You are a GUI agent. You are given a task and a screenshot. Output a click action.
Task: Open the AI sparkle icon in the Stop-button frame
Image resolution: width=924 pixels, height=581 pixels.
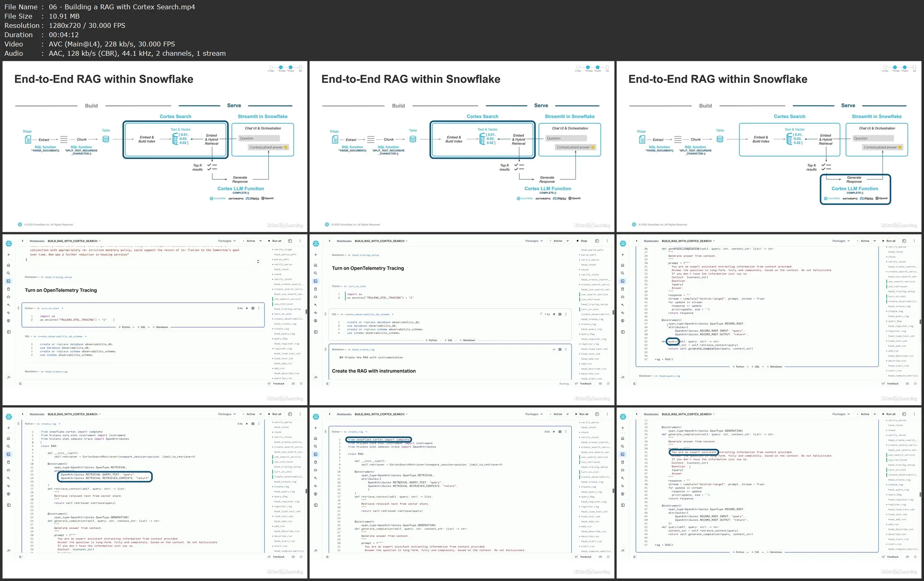pos(316,305)
